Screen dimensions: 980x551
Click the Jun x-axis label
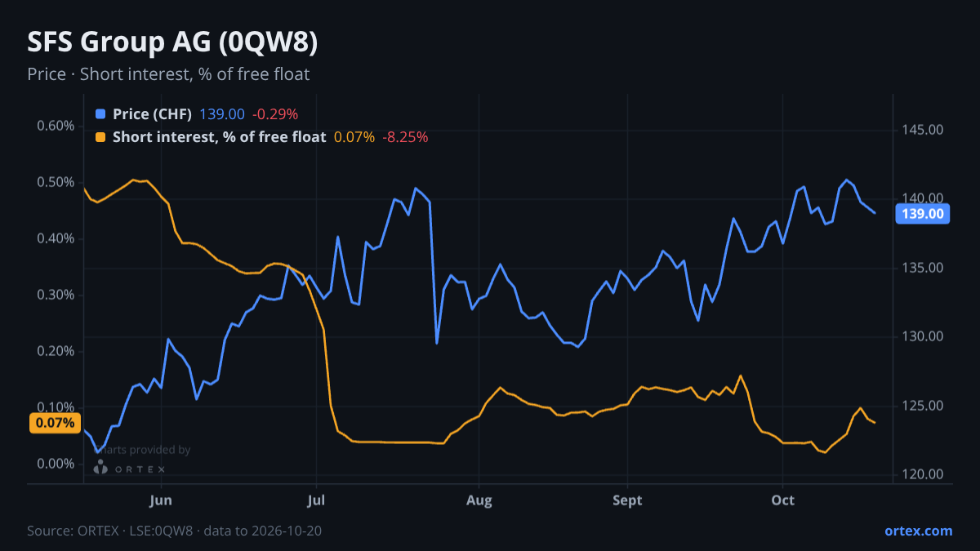(162, 500)
